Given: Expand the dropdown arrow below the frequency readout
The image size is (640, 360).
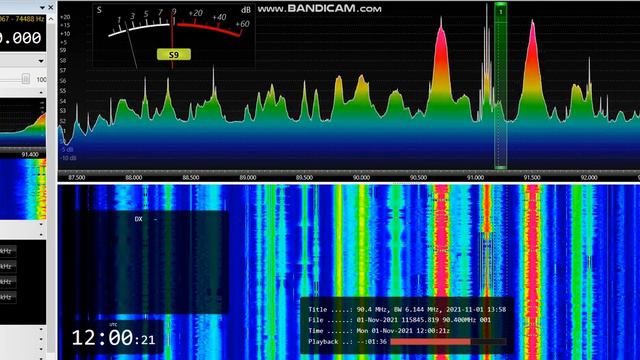Looking at the screenshot, I should point(41,61).
